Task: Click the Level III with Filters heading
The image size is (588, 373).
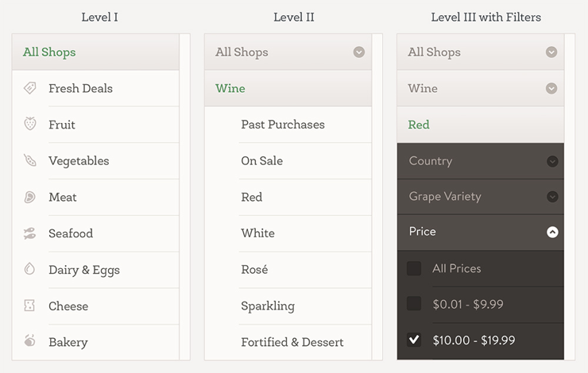Action: [486, 17]
